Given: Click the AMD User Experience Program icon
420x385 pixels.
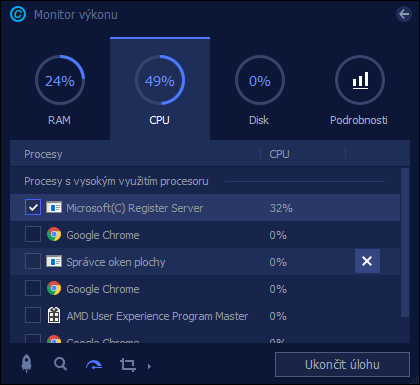Looking at the screenshot, I should tap(54, 315).
